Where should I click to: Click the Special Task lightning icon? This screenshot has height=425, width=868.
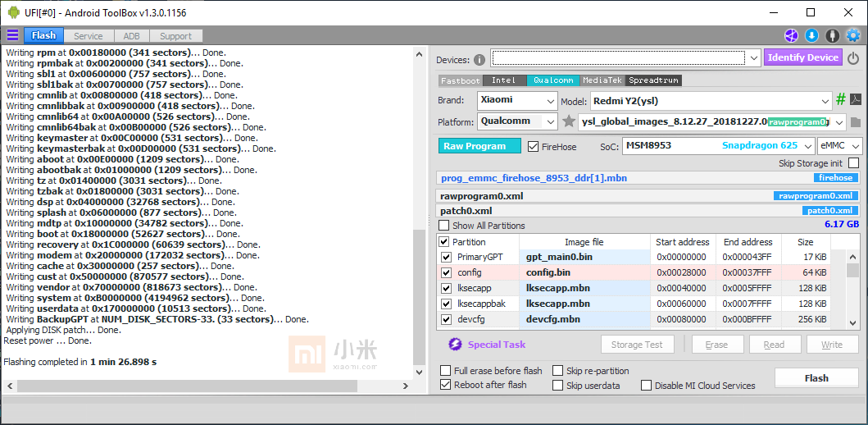click(x=455, y=344)
